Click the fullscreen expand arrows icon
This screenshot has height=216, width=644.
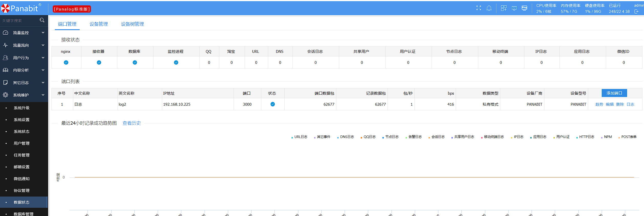(x=479, y=8)
